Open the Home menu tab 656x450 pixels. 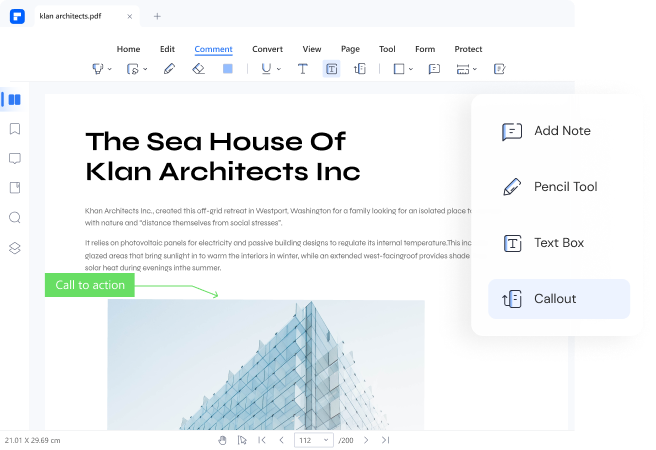tap(128, 49)
